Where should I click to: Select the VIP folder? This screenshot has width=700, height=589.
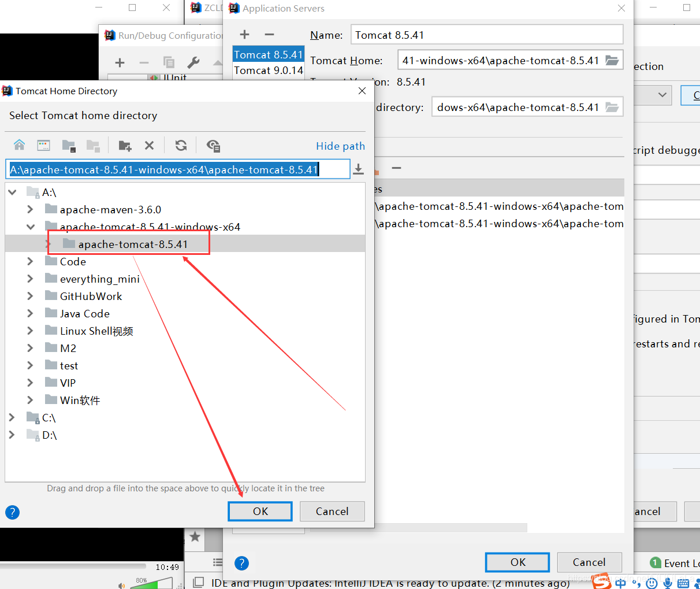point(68,383)
